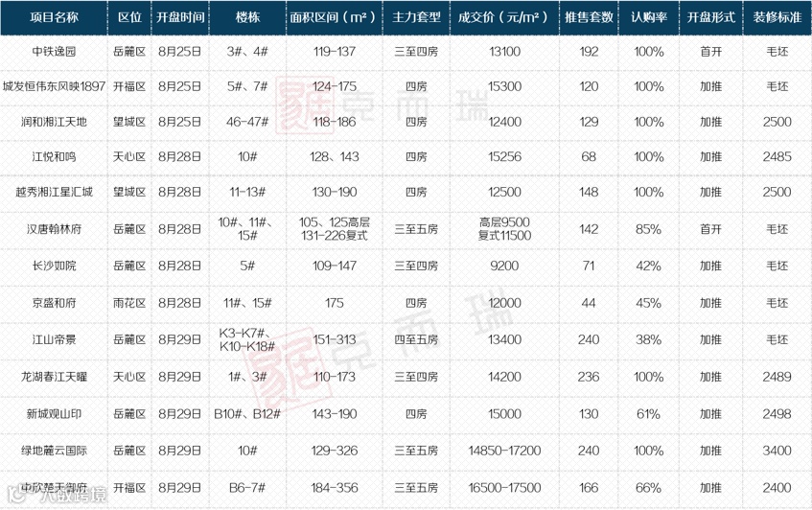Image resolution: width=812 pixels, height=510 pixels.
Task: Select subscription rate 38%
Action: pyautogui.click(x=649, y=340)
